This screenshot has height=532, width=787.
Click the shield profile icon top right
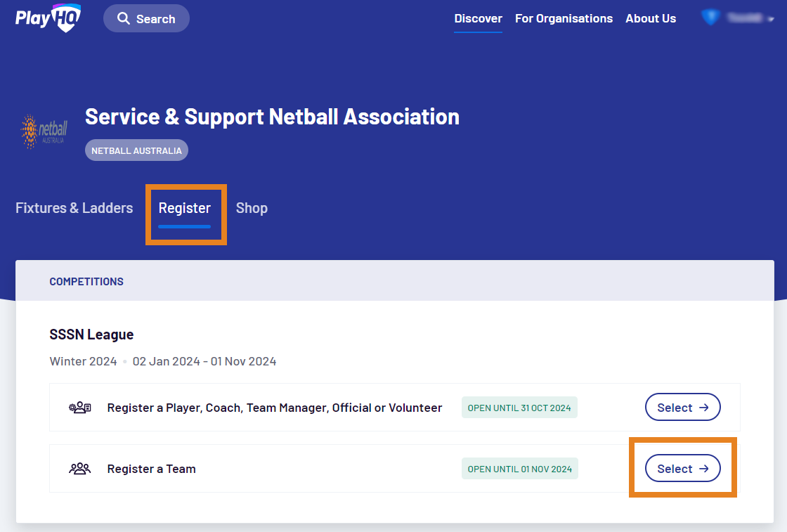pos(710,17)
